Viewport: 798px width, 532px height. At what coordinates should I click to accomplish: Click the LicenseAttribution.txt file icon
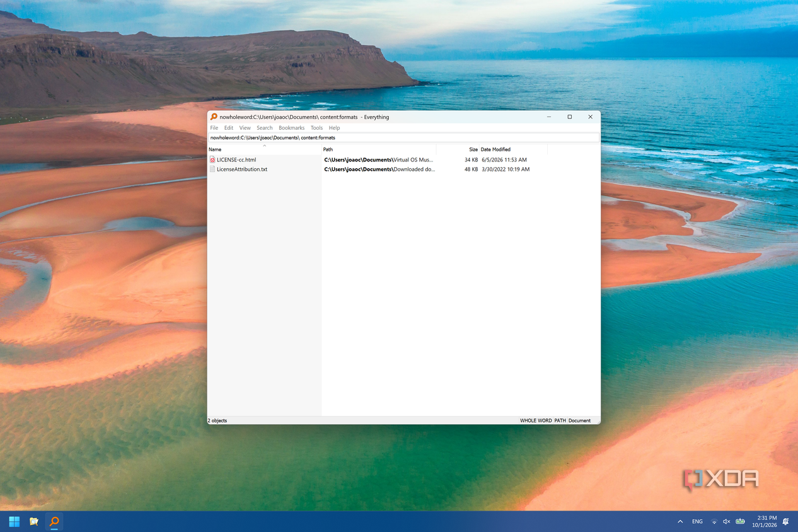(212, 170)
